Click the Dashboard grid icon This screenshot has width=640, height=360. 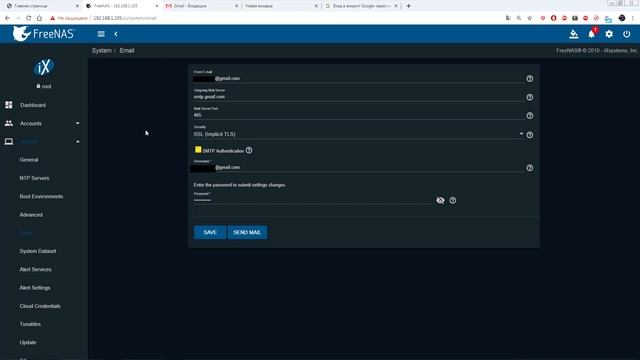pyautogui.click(x=9, y=105)
